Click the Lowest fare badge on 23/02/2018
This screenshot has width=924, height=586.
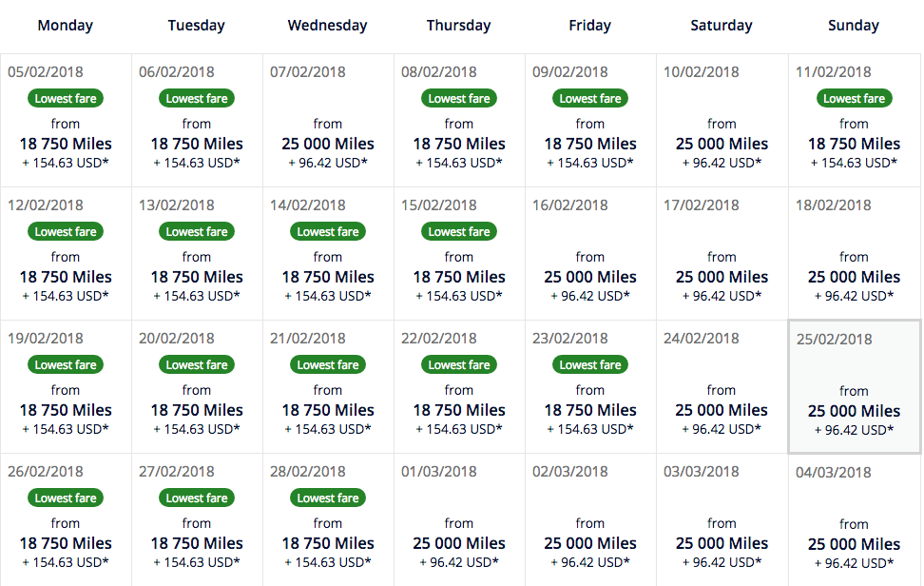(590, 364)
